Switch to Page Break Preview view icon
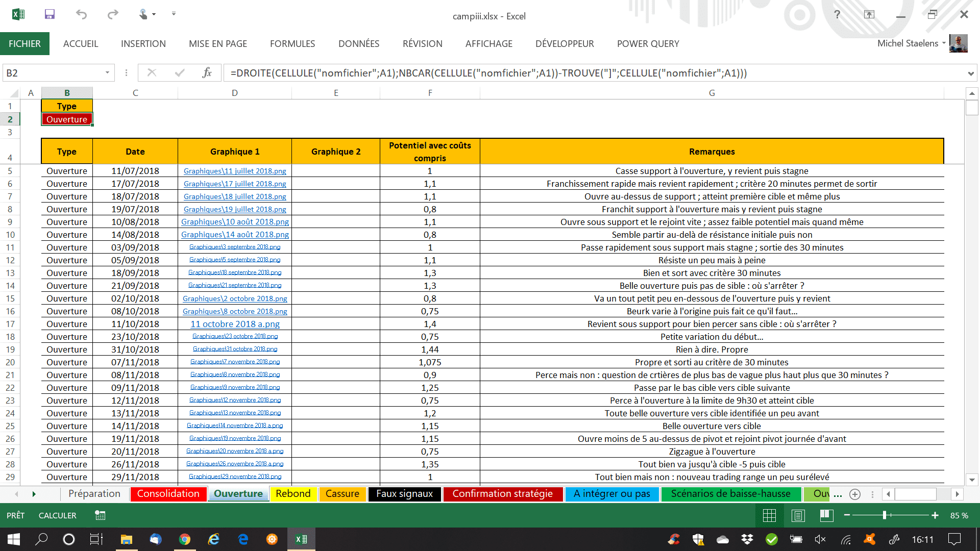980x551 pixels. click(826, 516)
